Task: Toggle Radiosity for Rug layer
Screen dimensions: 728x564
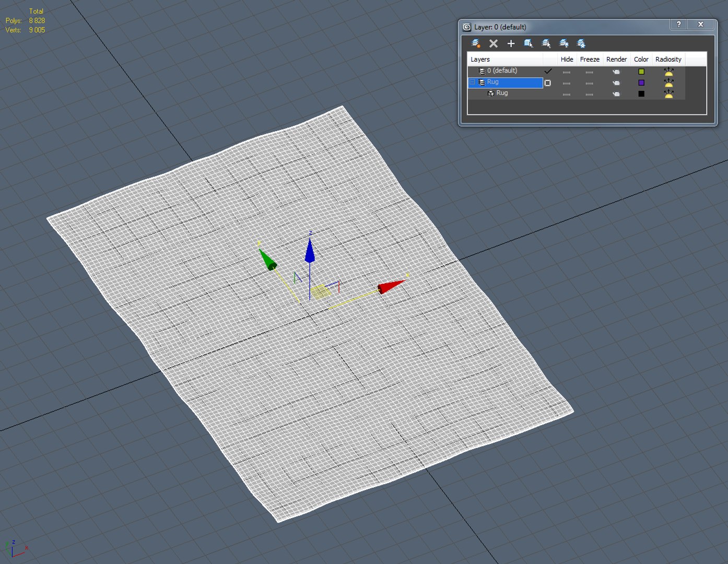Action: [668, 83]
